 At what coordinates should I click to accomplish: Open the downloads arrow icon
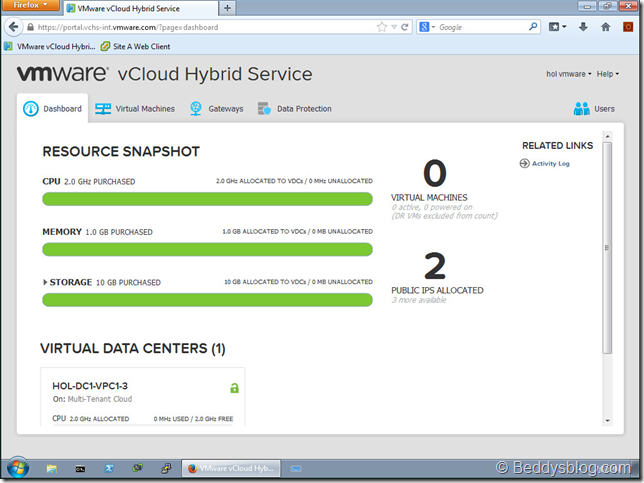[x=583, y=27]
